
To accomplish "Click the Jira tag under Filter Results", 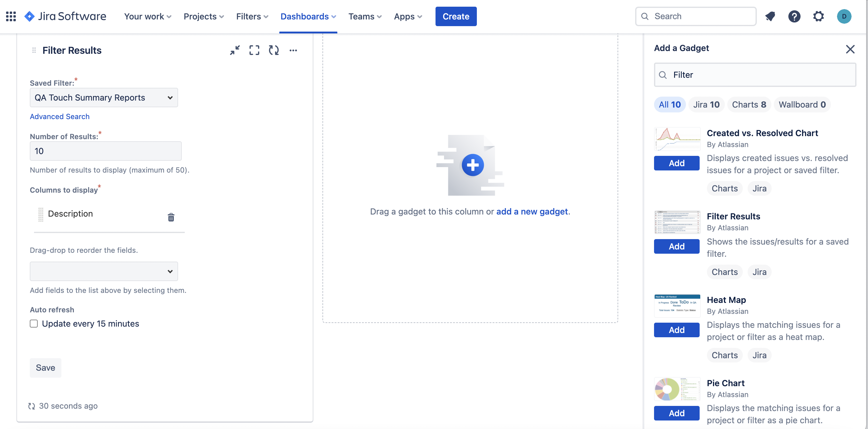I will click(759, 272).
